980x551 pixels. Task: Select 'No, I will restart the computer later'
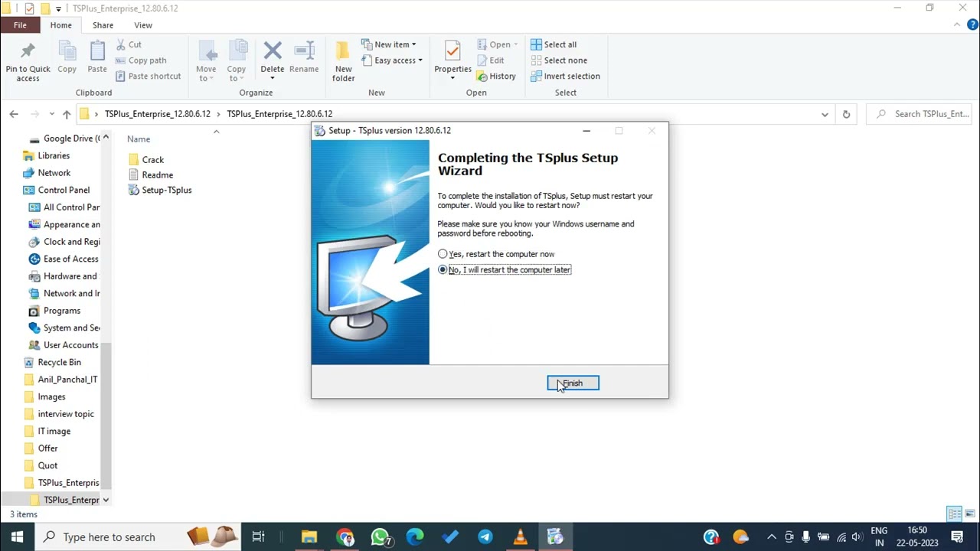(x=505, y=269)
